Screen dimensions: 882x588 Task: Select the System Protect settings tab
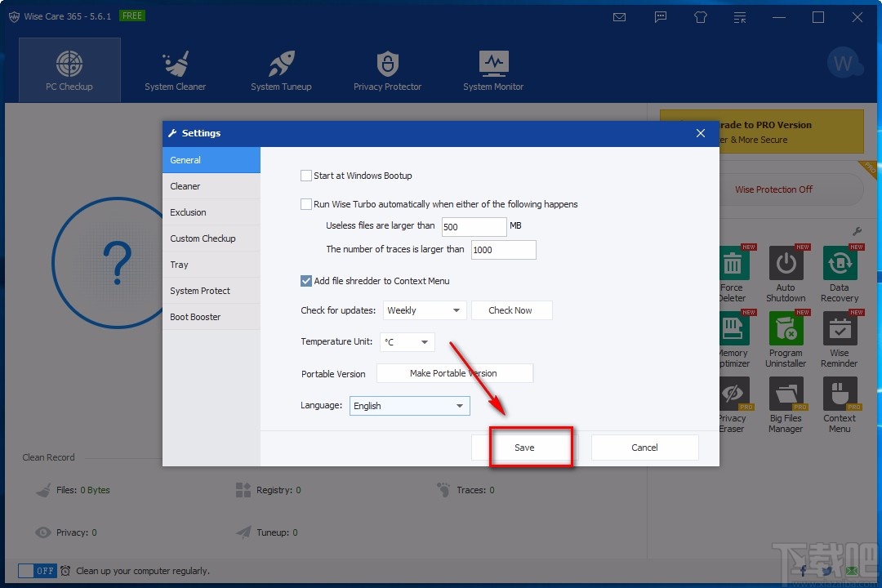pos(211,291)
